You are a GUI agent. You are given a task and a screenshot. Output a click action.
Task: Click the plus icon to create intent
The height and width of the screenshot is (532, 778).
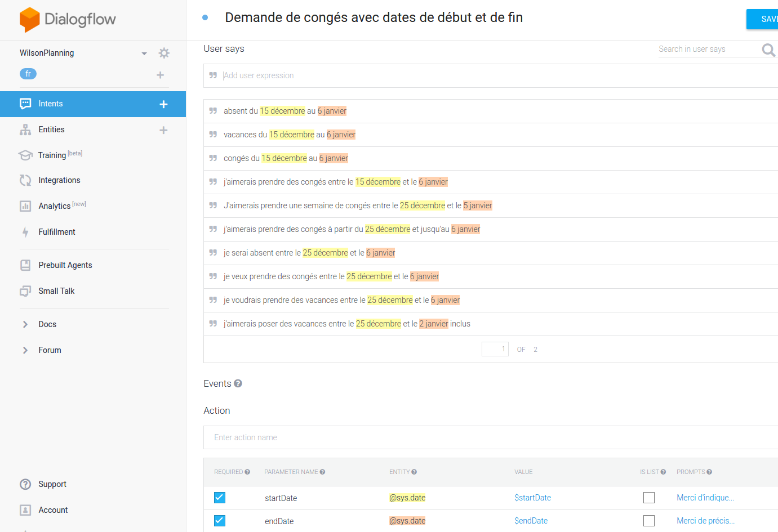click(x=163, y=104)
